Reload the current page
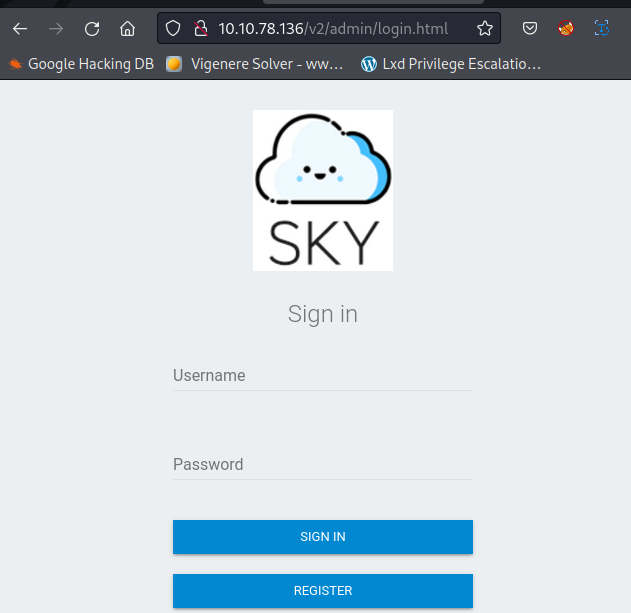The height and width of the screenshot is (613, 631). click(92, 29)
